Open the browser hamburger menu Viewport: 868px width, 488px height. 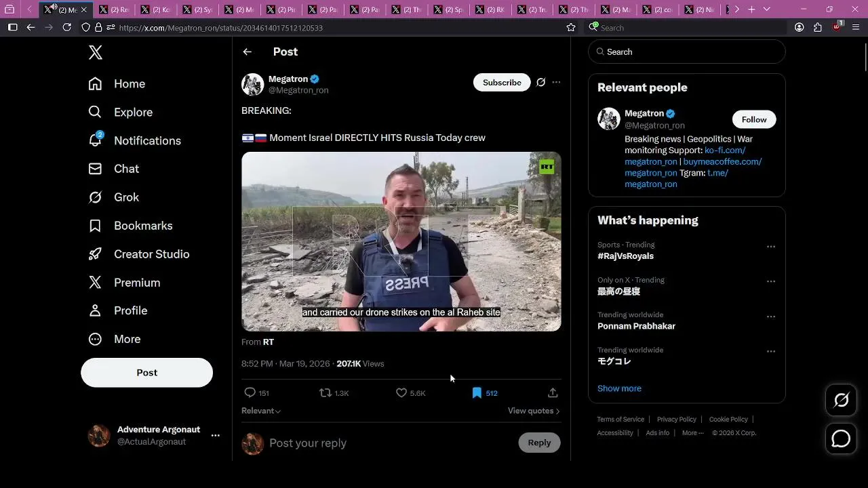click(x=856, y=28)
